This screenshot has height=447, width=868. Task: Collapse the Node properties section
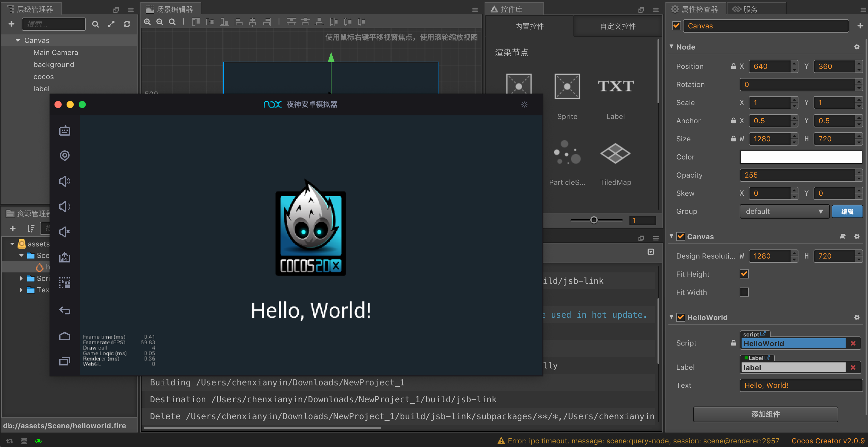coord(671,47)
